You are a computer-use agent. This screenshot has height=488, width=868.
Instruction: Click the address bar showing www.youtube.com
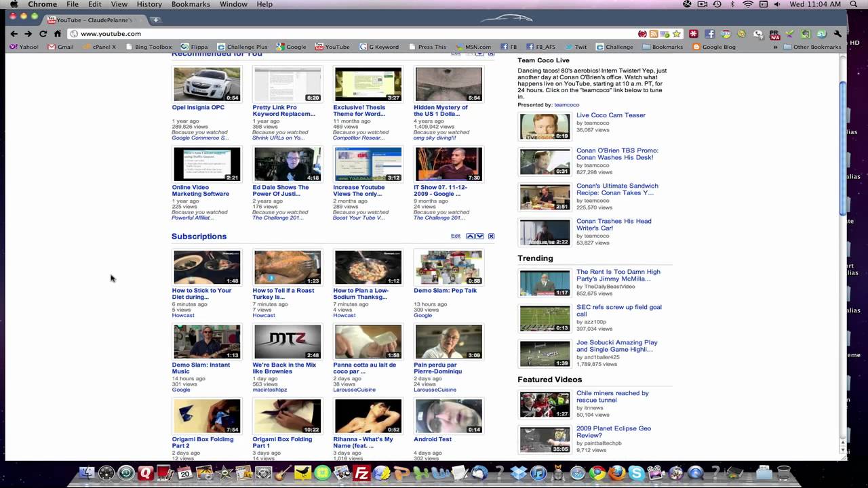tap(353, 34)
